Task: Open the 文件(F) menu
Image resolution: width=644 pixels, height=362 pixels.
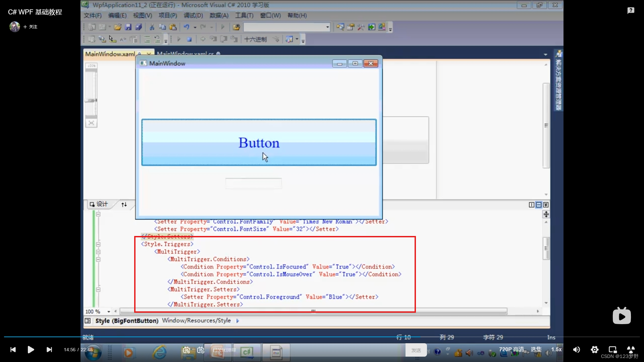Action: click(x=93, y=15)
